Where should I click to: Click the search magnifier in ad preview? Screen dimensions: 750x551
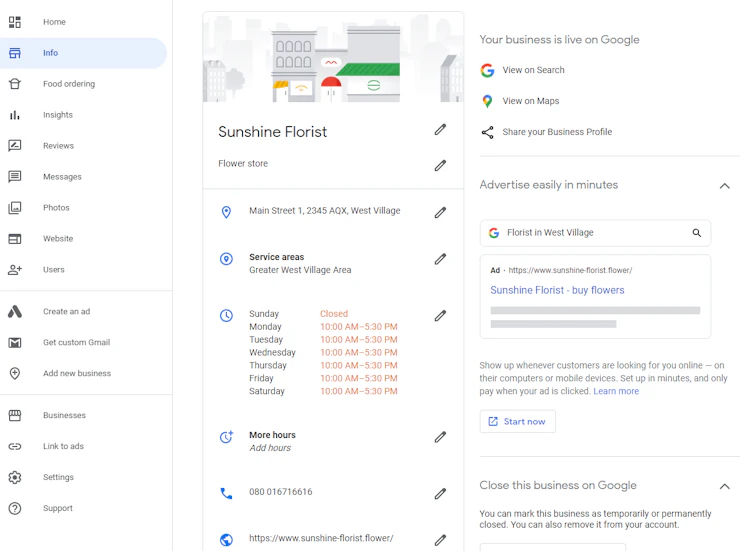(x=697, y=233)
